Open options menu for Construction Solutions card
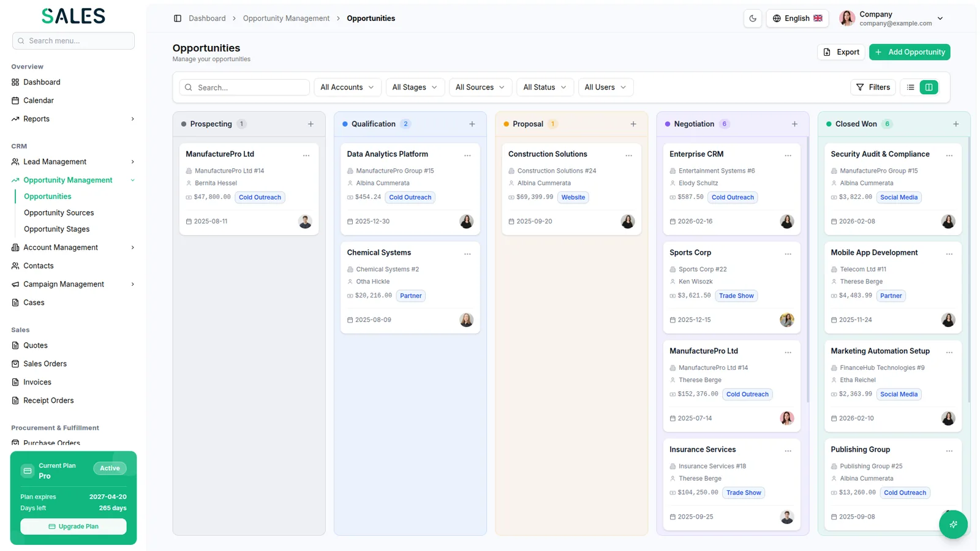Viewport: 980px width, 551px height. pyautogui.click(x=628, y=156)
